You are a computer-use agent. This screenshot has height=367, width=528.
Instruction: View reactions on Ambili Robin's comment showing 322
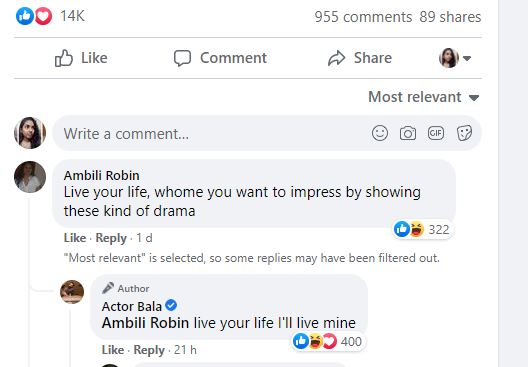tap(423, 229)
